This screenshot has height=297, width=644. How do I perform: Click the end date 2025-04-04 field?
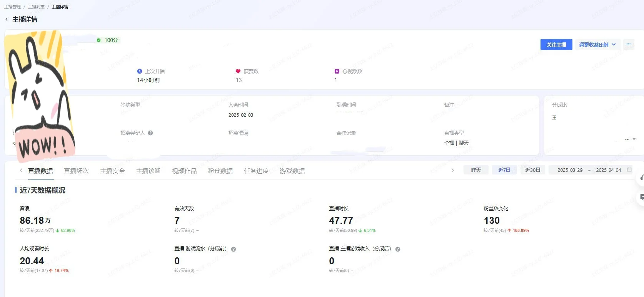pos(609,170)
